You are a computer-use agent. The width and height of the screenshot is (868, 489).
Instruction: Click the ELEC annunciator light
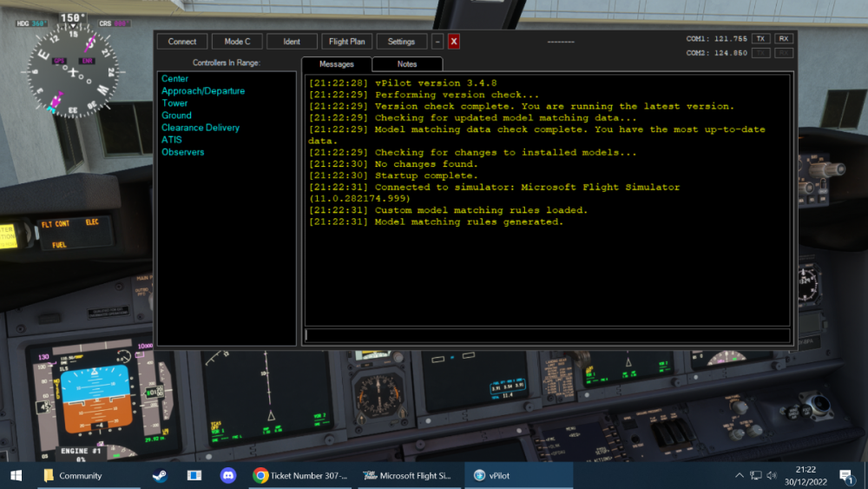click(x=92, y=222)
